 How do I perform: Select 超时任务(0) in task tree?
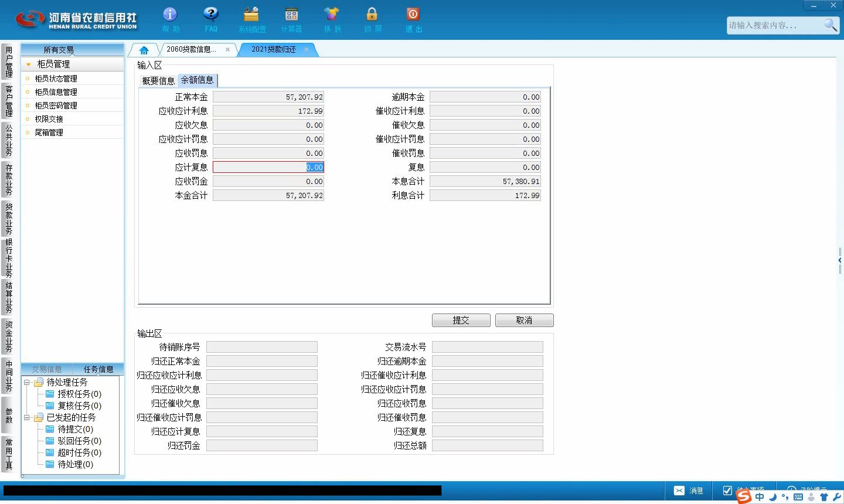point(79,452)
